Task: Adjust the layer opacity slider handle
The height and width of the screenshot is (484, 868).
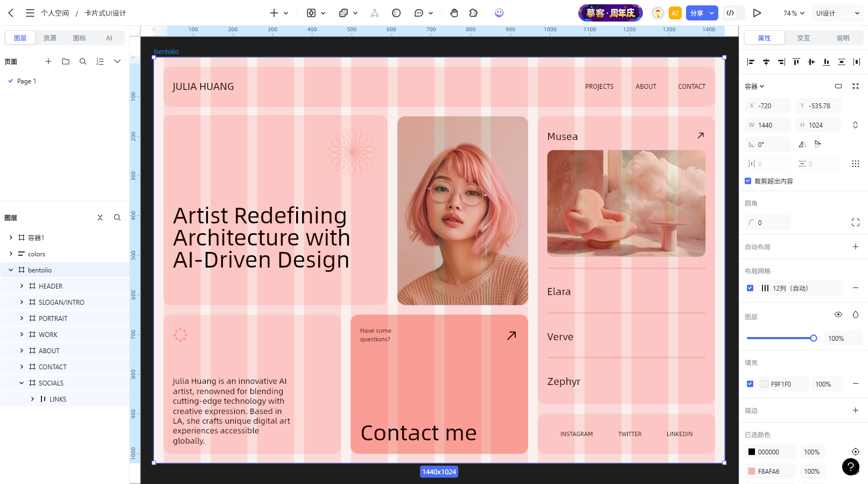Action: point(814,338)
